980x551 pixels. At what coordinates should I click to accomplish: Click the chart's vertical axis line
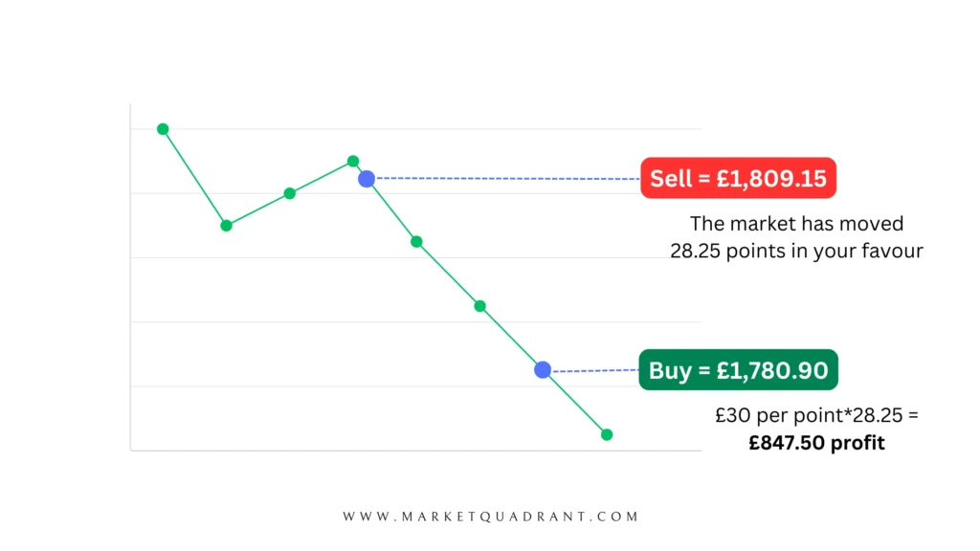(130, 276)
